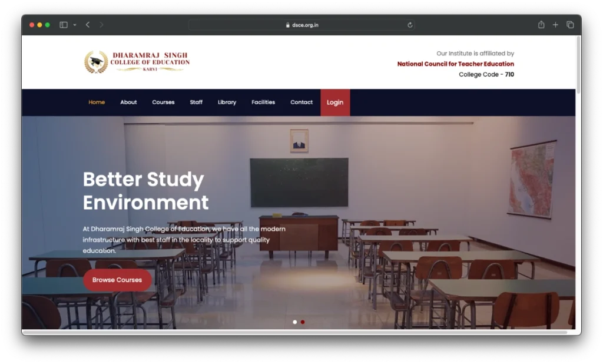Click the Better Study Environment heading
This screenshot has height=364, width=603.
tap(146, 191)
